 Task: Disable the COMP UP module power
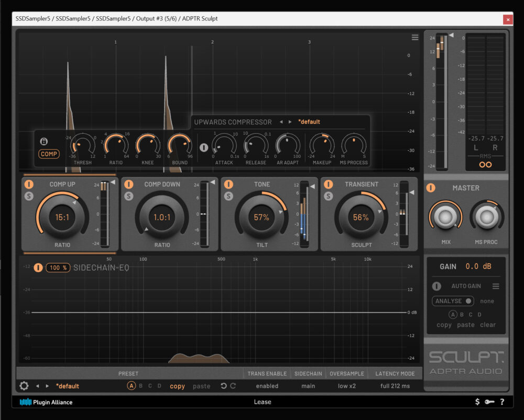click(x=29, y=184)
